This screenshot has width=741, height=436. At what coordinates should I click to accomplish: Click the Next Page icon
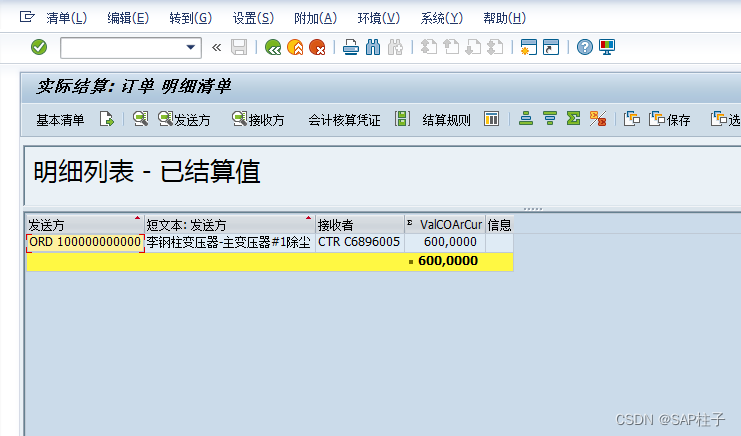(473, 47)
